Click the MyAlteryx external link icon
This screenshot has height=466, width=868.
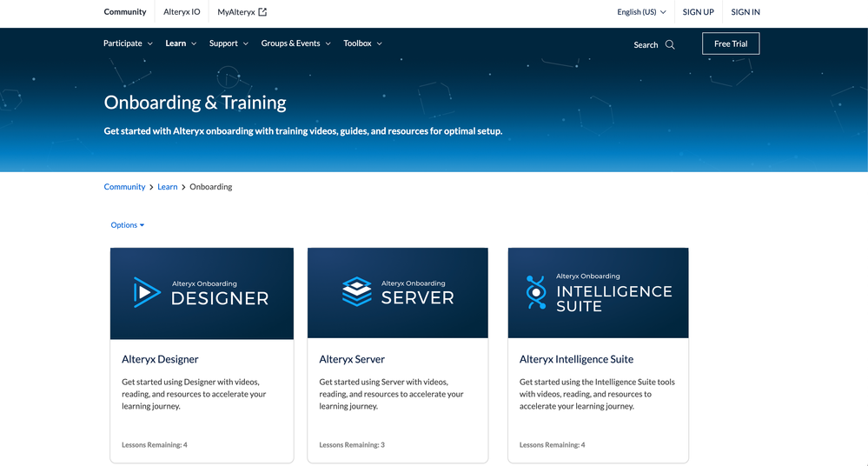262,11
